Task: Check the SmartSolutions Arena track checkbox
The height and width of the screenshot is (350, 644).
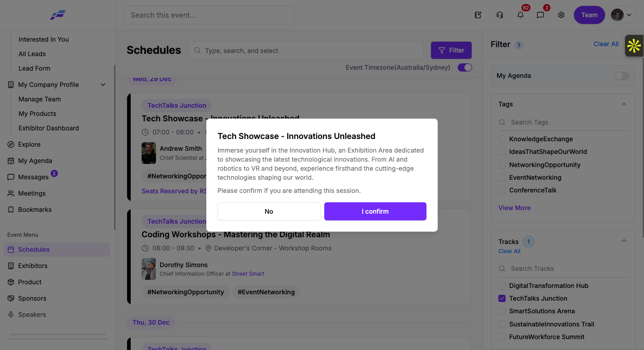Action: point(502,311)
